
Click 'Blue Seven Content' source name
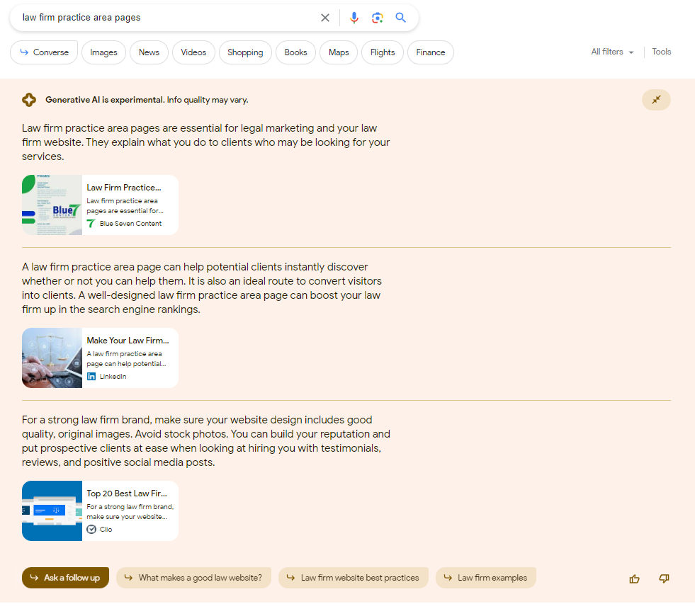131,224
